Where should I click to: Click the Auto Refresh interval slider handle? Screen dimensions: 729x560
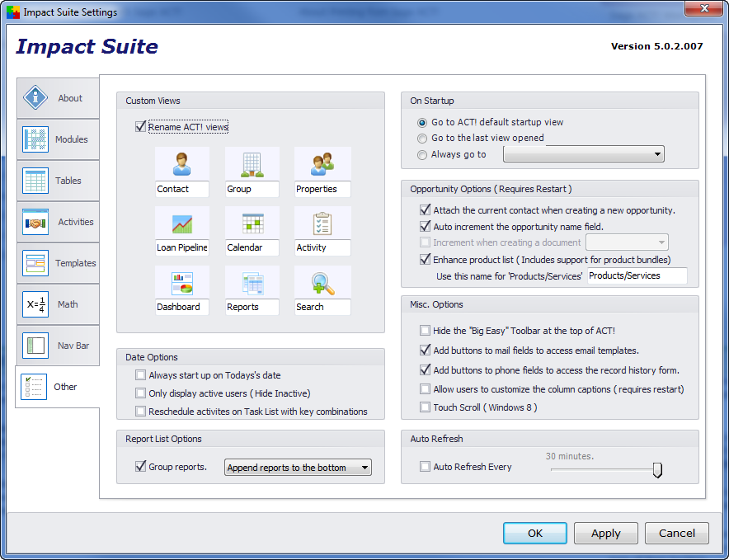click(657, 470)
